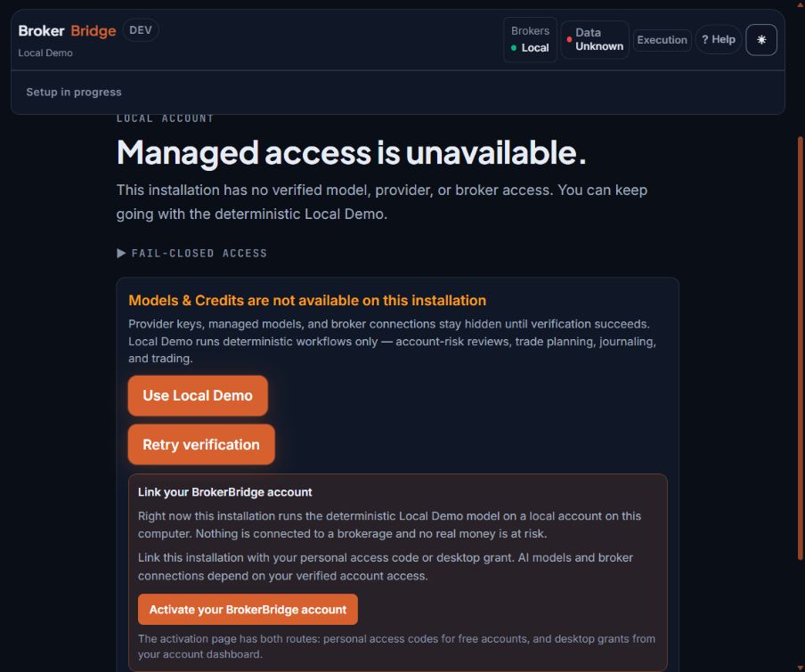805x672 pixels.
Task: Click the Managed access is unavailable heading
Action: tap(351, 152)
